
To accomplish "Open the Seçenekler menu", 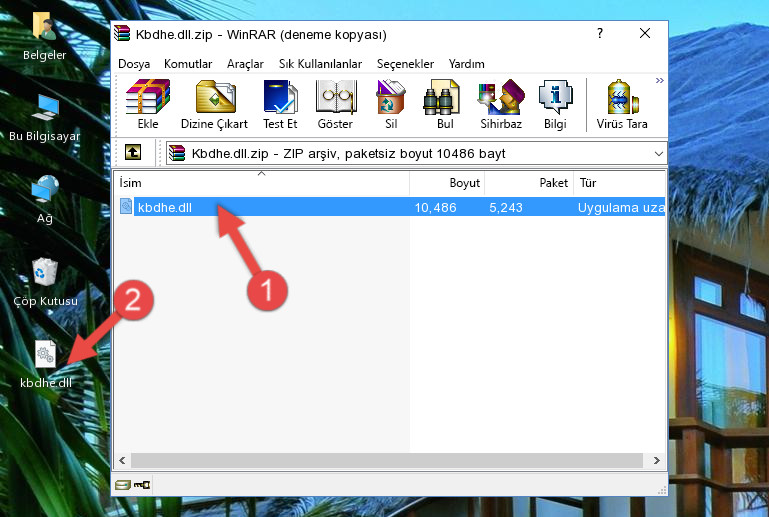I will [x=405, y=64].
